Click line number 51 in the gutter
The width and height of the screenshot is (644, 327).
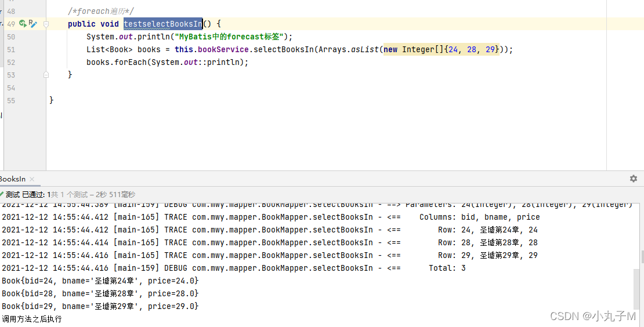pyautogui.click(x=11, y=50)
